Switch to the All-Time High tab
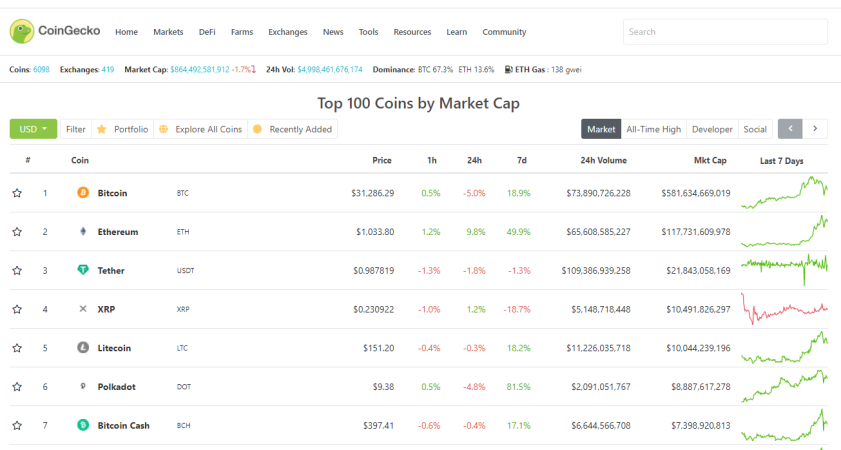841x450 pixels. pos(653,129)
